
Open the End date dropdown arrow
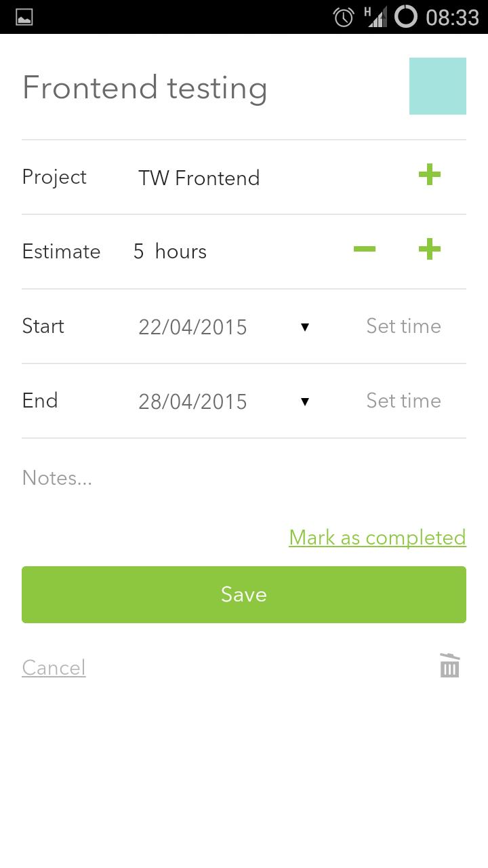coord(305,401)
